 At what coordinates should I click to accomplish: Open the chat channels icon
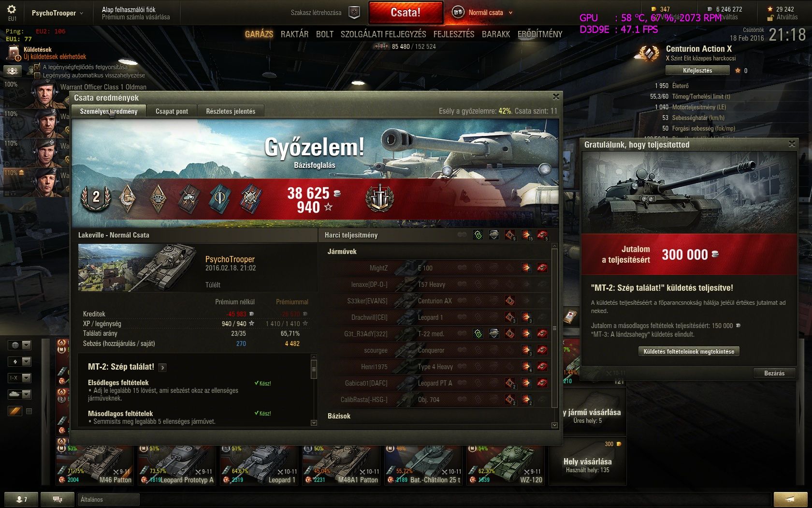[58, 499]
